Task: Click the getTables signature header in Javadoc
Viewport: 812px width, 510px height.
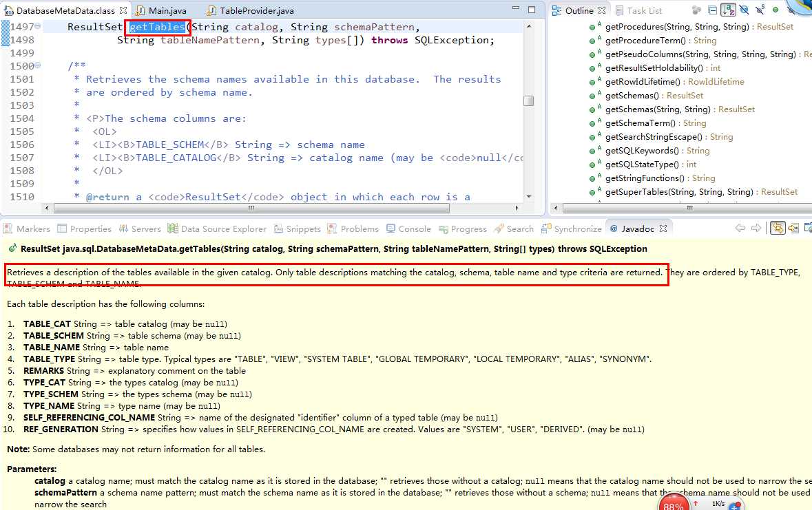Action: point(334,249)
